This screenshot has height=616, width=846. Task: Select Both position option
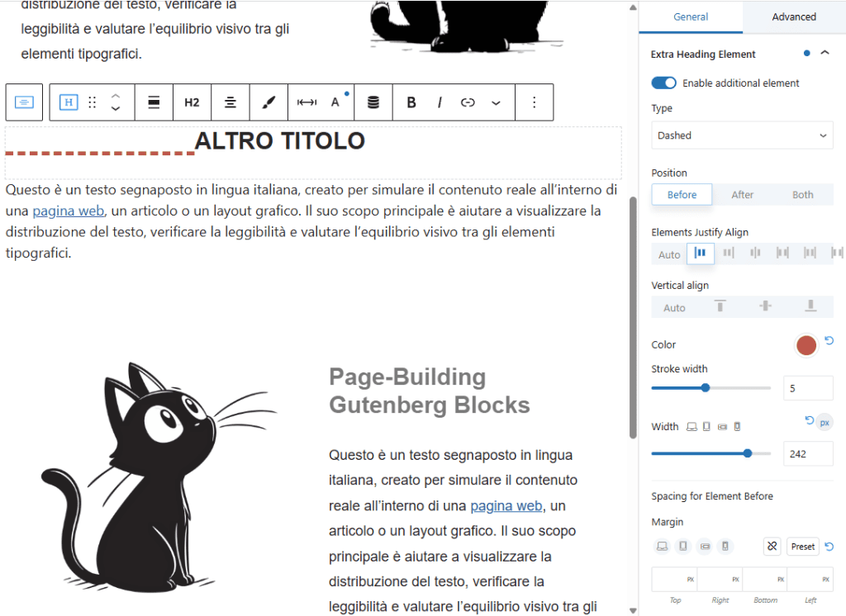(x=803, y=195)
